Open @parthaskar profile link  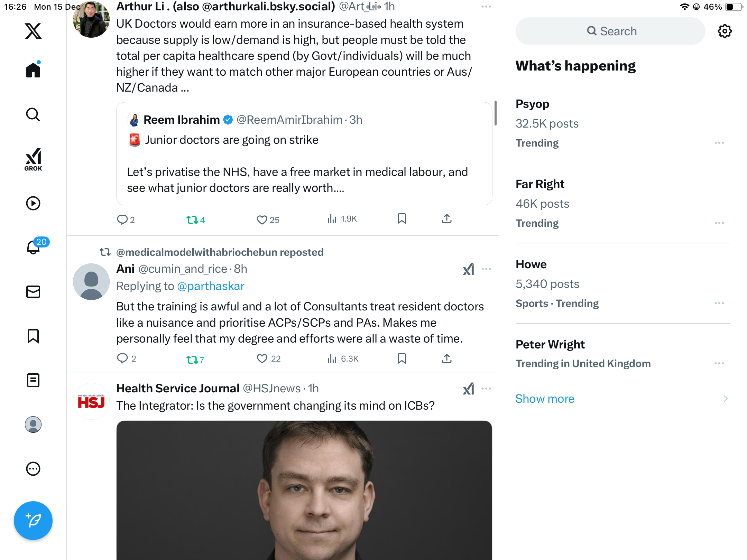211,286
